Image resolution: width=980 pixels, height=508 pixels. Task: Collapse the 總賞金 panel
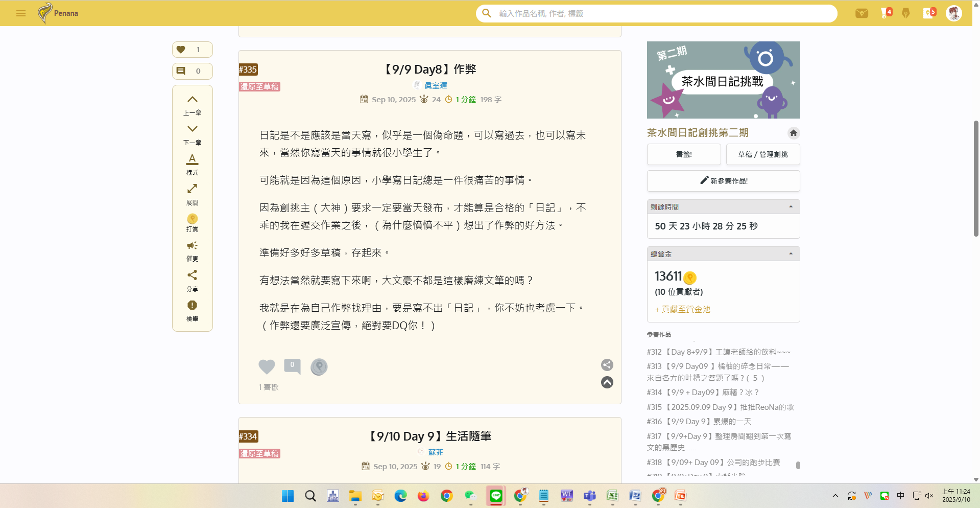pyautogui.click(x=791, y=254)
